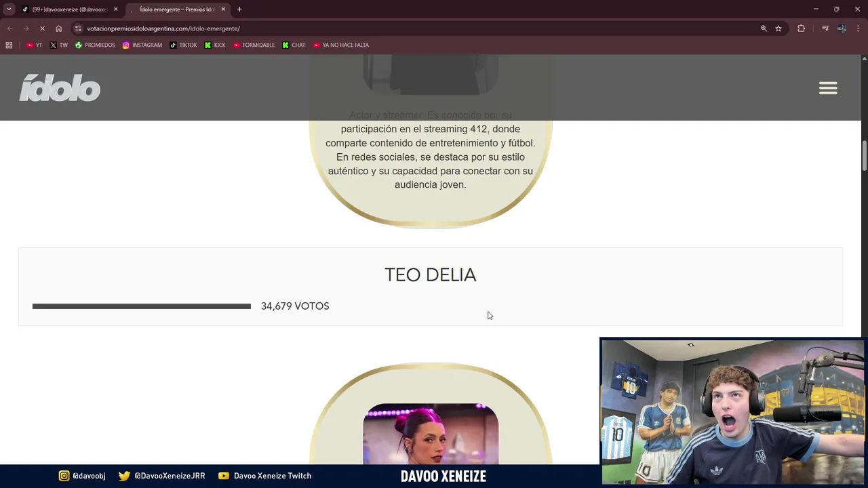
Task: Open the FORMIDABLE bookmark
Action: coord(254,45)
